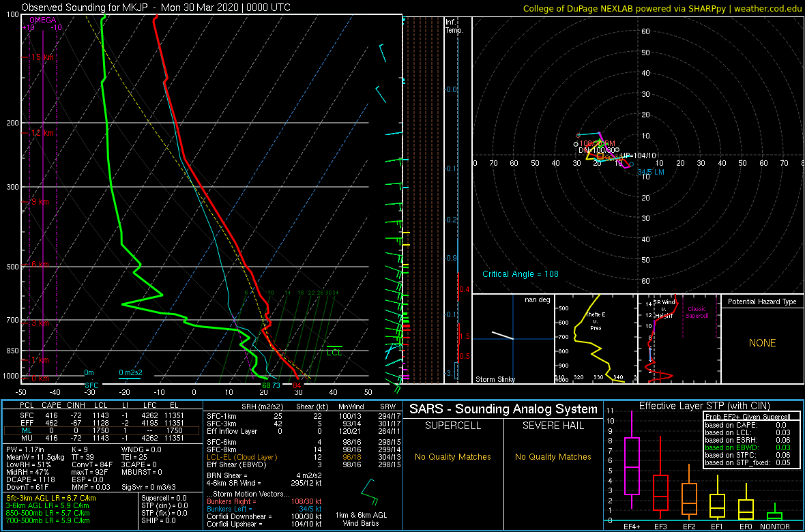805x532 pixels.
Task: Click the Corfidi Downshear = 100/30 kt line
Action: (265, 516)
